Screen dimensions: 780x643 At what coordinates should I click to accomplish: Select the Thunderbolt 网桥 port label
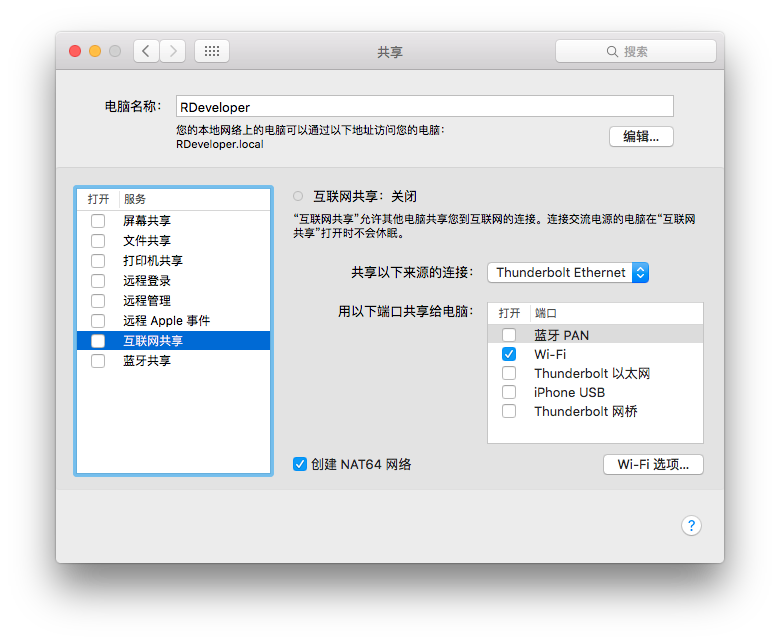point(585,411)
